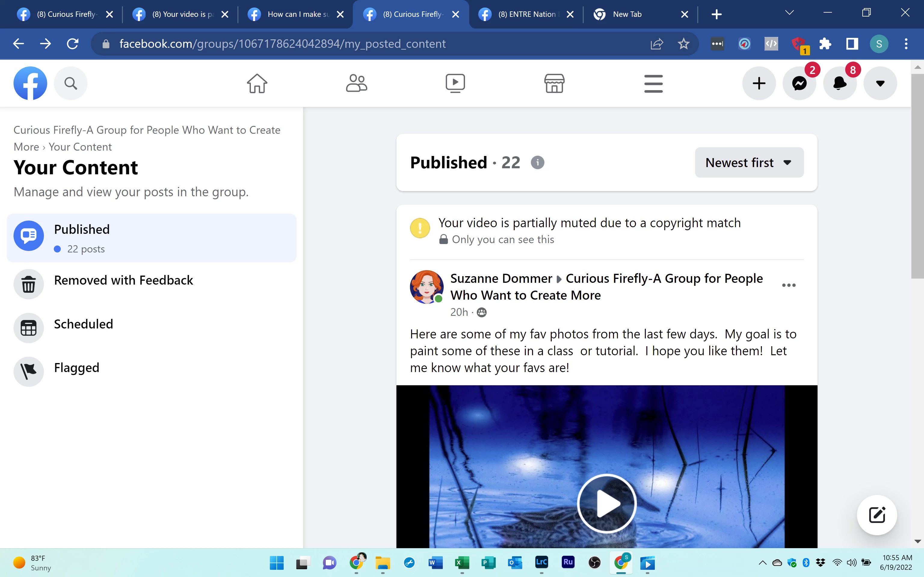The image size is (924, 577).
Task: Open the notifications bell icon
Action: coord(839,83)
